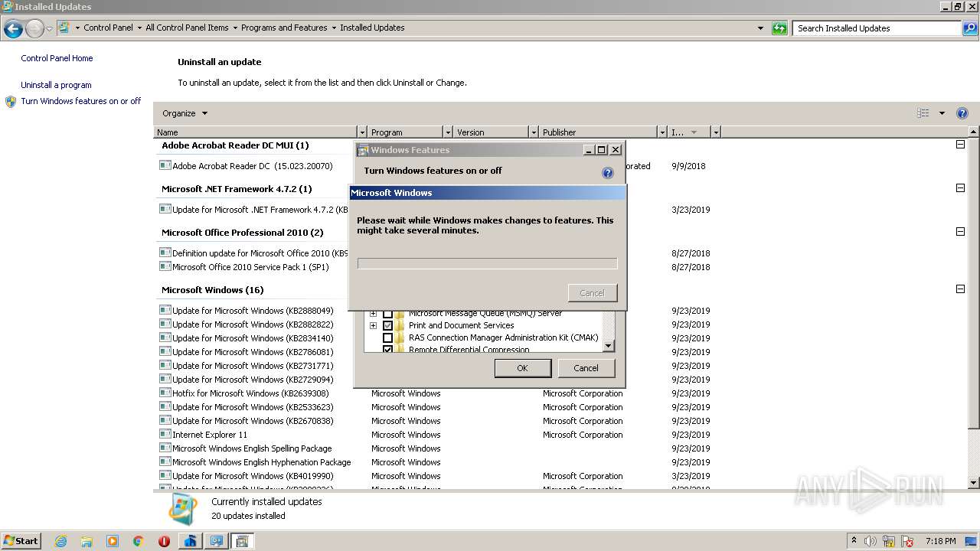Open the view options dropdown arrow
Screen dimensions: 980x551
(x=942, y=113)
